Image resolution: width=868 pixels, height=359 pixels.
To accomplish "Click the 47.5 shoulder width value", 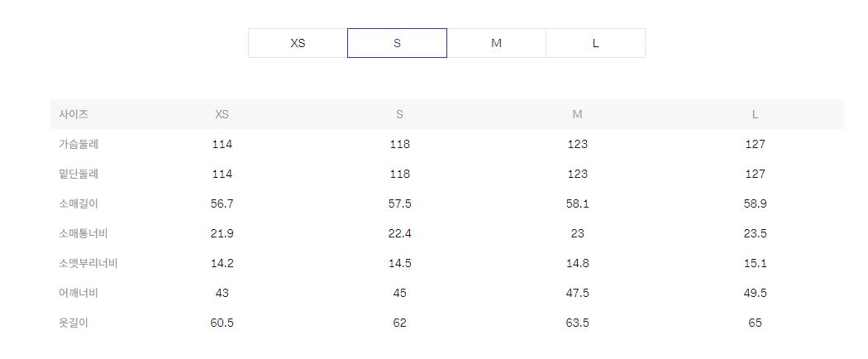I will 577,293.
